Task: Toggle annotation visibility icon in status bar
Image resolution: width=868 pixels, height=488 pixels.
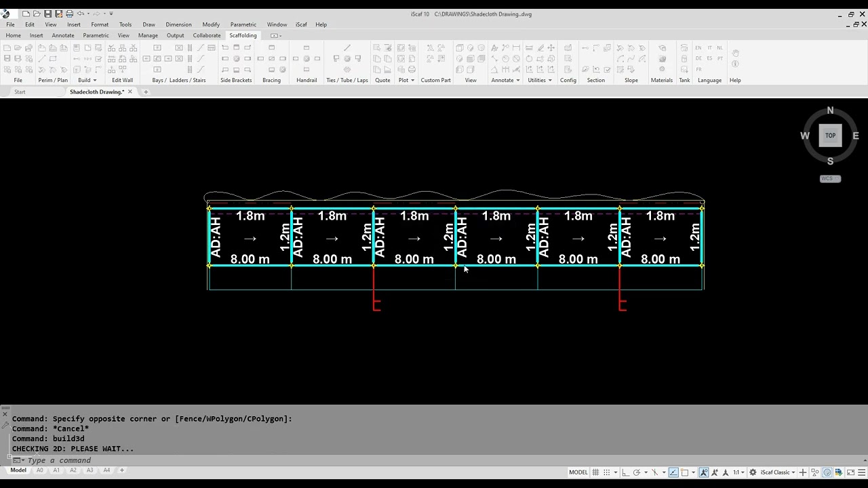Action: point(704,472)
